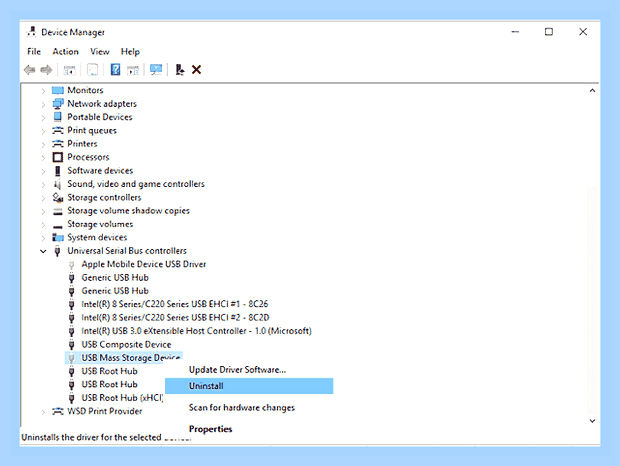Image resolution: width=620 pixels, height=466 pixels.
Task: Click the WSD Print Provider icon
Action: [x=58, y=411]
